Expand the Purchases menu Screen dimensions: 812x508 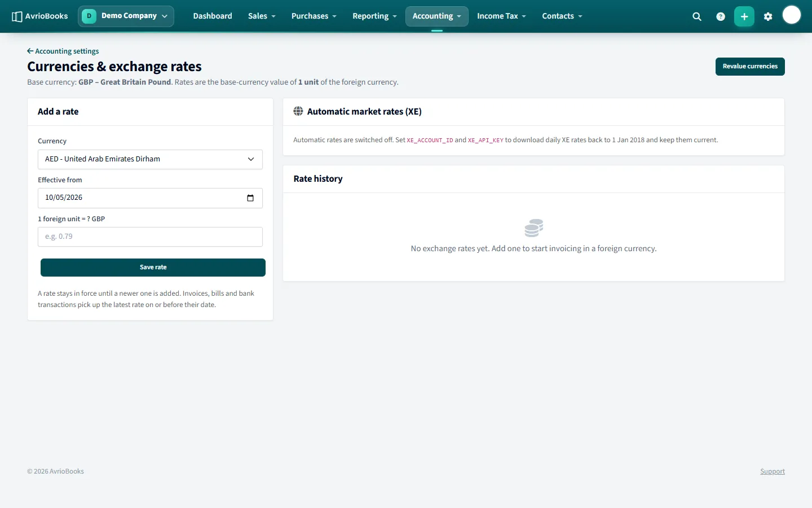coord(314,16)
